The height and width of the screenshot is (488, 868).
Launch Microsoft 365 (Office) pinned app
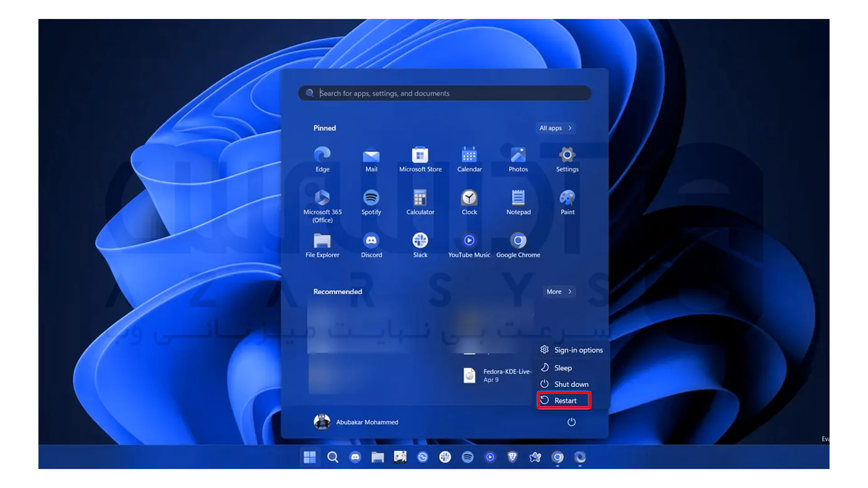(322, 206)
